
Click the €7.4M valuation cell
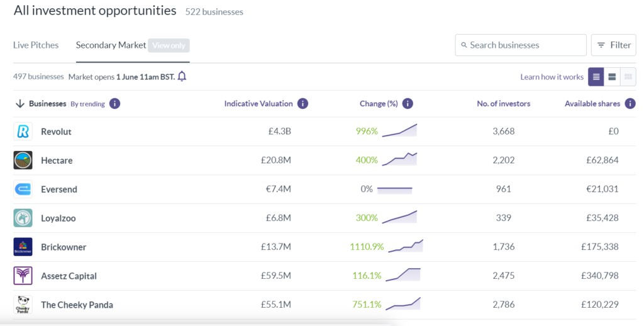(x=279, y=189)
